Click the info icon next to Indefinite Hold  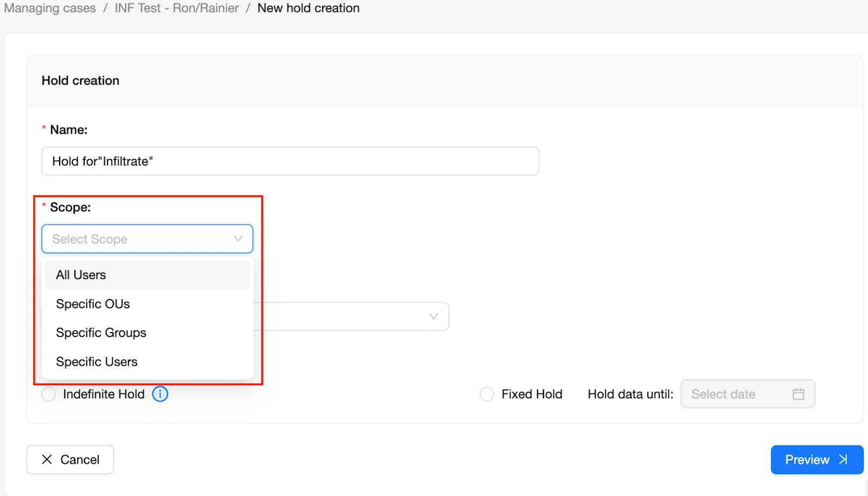click(x=160, y=394)
